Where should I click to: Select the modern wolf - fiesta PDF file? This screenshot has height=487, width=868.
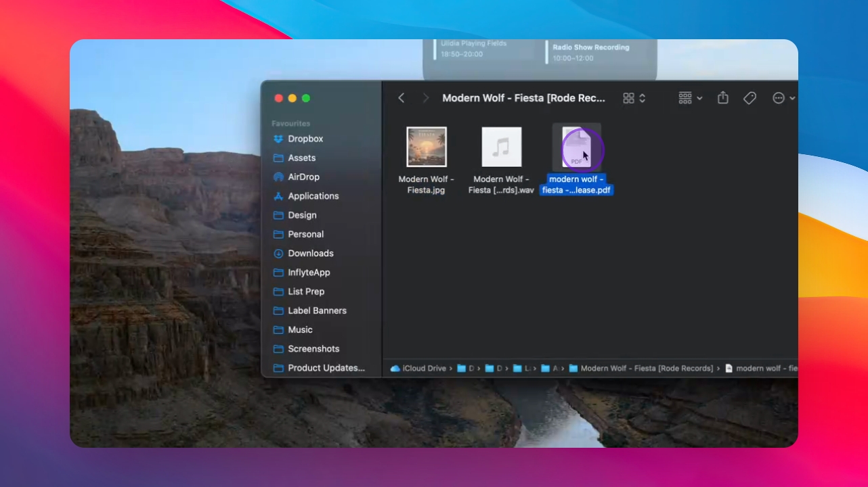coord(576,147)
